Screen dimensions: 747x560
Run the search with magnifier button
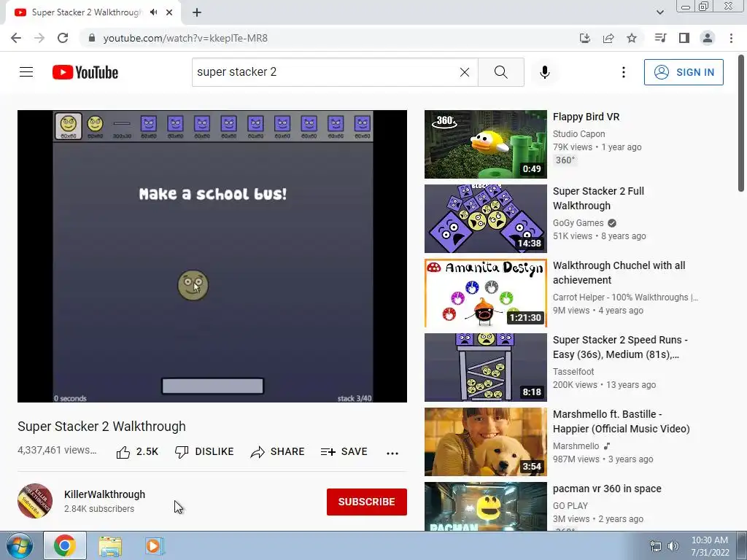(x=500, y=72)
